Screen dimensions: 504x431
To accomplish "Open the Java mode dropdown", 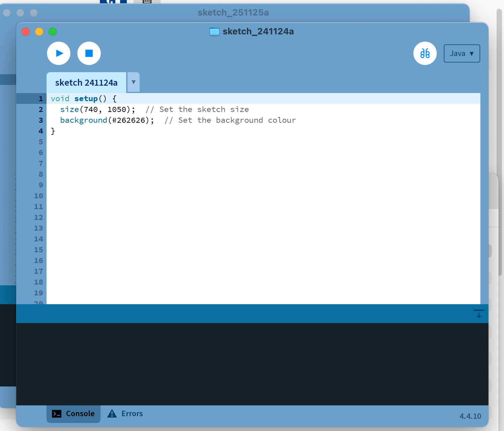I will 461,54.
